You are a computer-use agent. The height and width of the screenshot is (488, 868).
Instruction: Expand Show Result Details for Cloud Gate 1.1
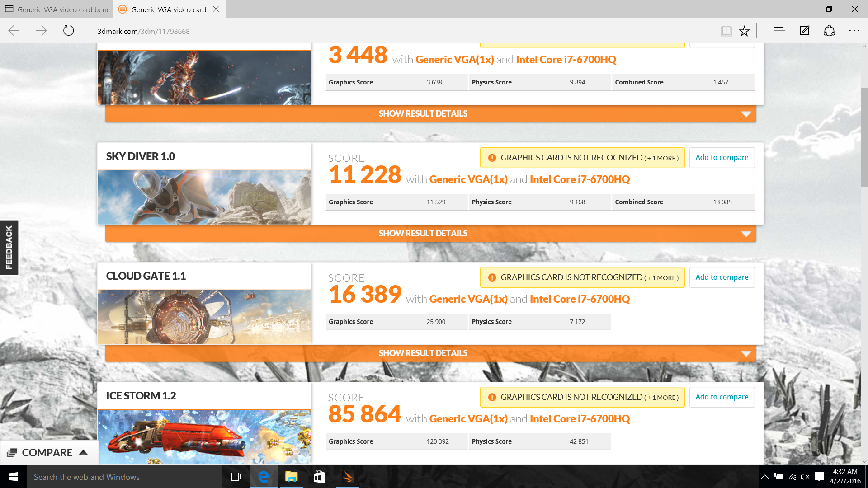coord(430,353)
